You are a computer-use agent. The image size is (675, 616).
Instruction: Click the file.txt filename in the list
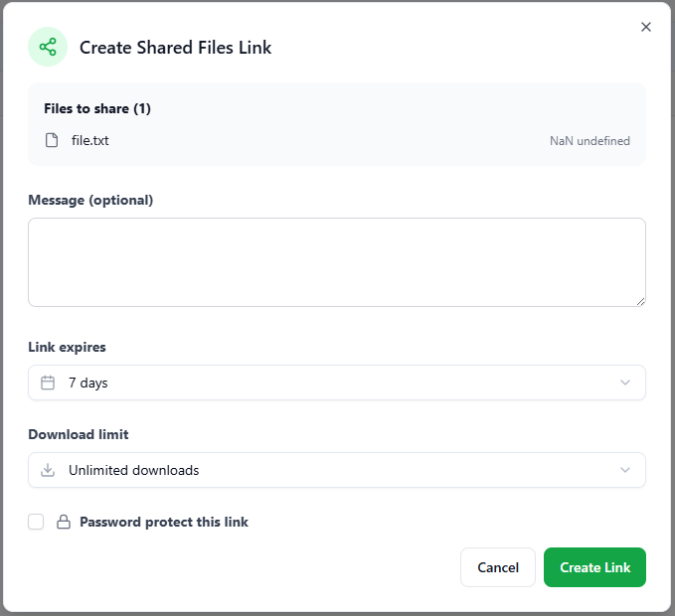[x=90, y=140]
